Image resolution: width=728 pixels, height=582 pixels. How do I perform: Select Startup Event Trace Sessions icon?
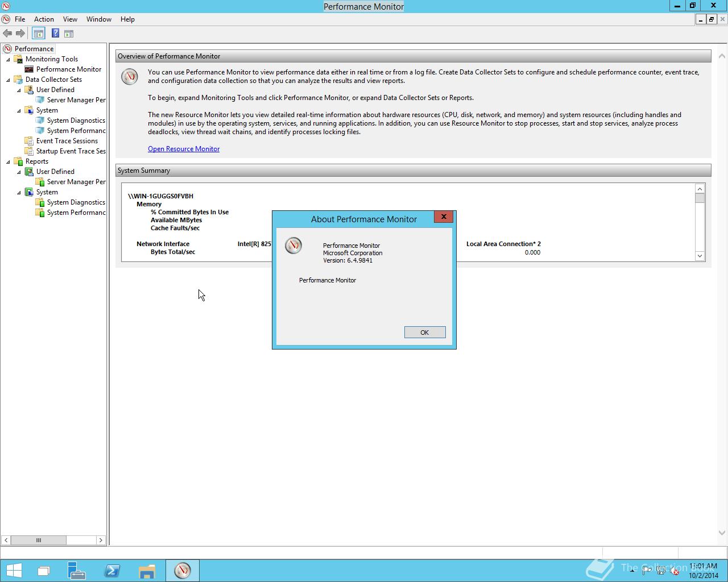(x=29, y=151)
